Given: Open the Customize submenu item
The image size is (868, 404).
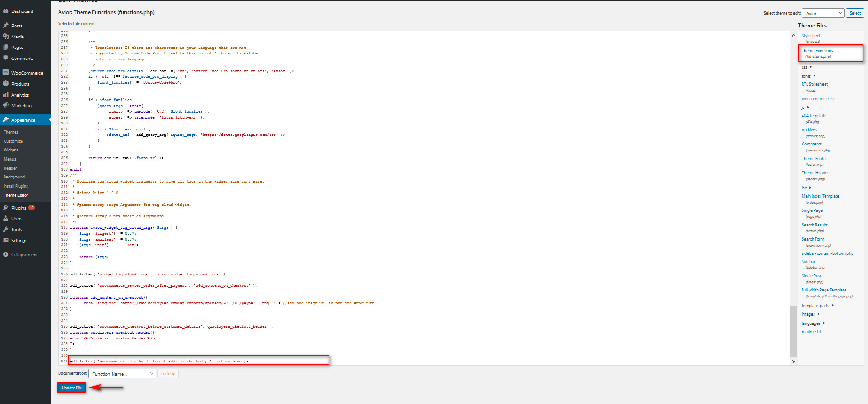Looking at the screenshot, I should 13,141.
